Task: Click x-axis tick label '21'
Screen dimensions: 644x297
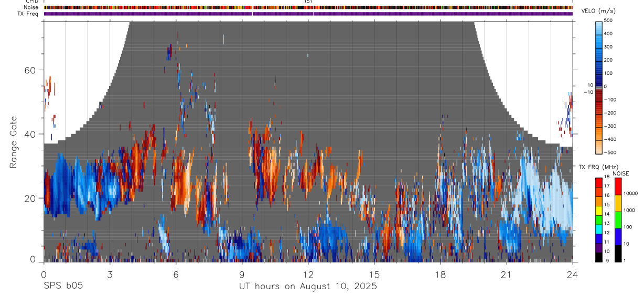Action: [x=507, y=274]
